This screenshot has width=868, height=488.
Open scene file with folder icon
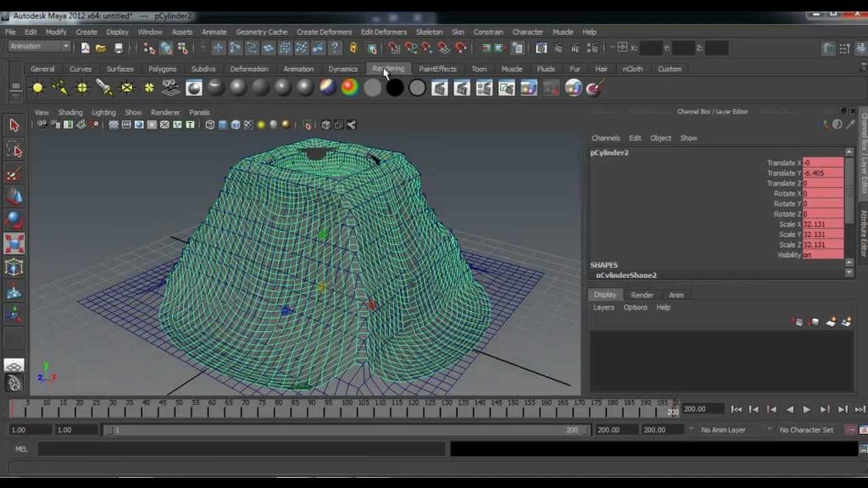click(101, 48)
